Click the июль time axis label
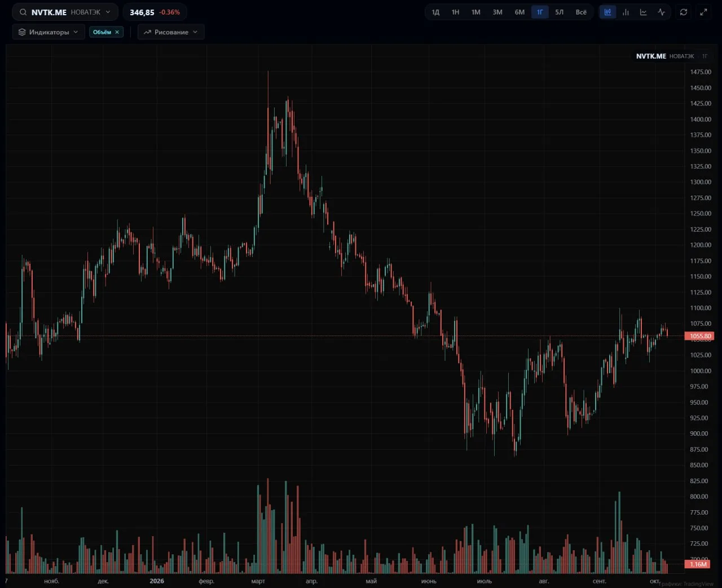 (x=484, y=581)
